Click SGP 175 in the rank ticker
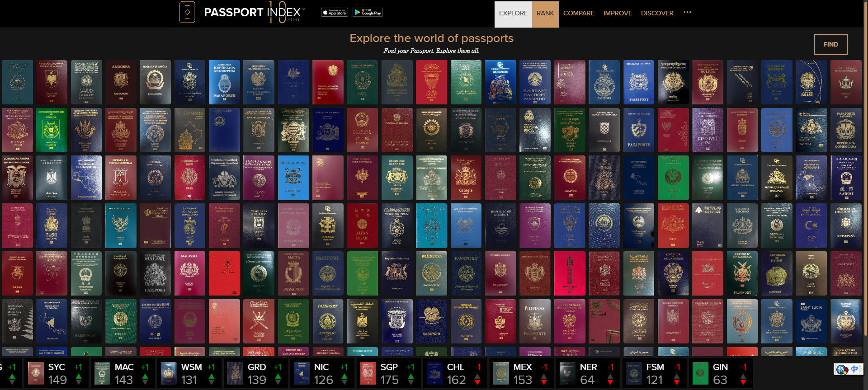This screenshot has height=390, width=868. click(389, 374)
